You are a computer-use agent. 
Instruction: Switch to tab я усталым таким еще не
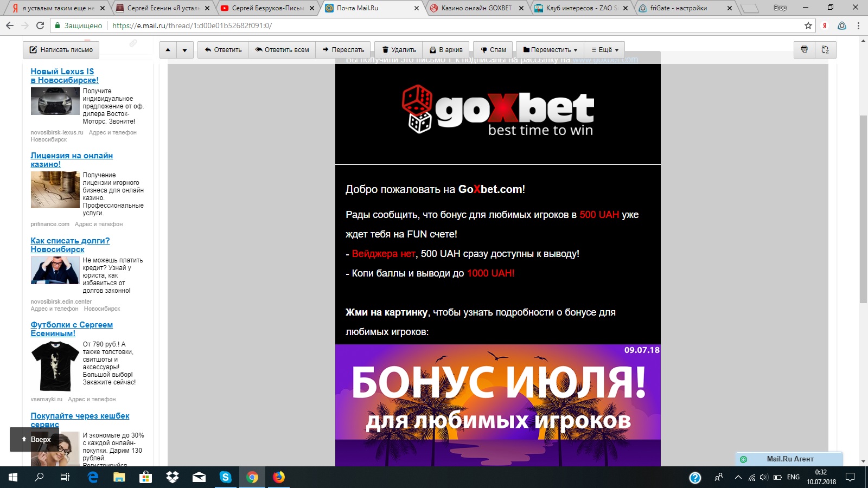pyautogui.click(x=59, y=8)
